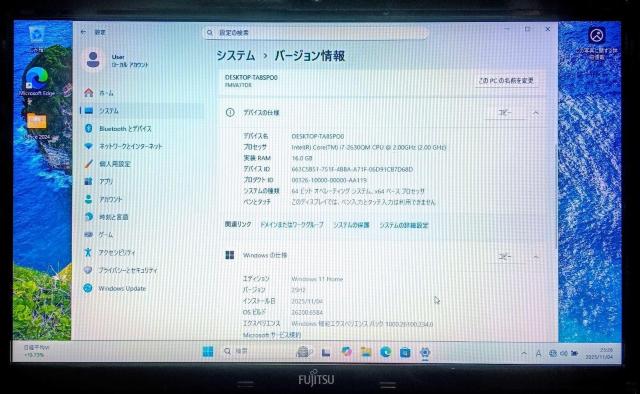Collapse the デバイスの仕様 section chevron
Screen dimensions: 640x394
pyautogui.click(x=536, y=113)
